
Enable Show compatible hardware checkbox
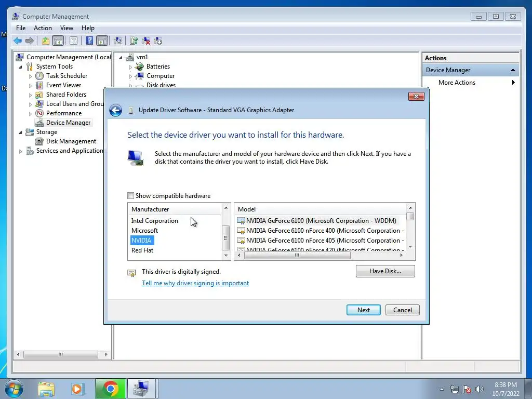click(x=130, y=195)
